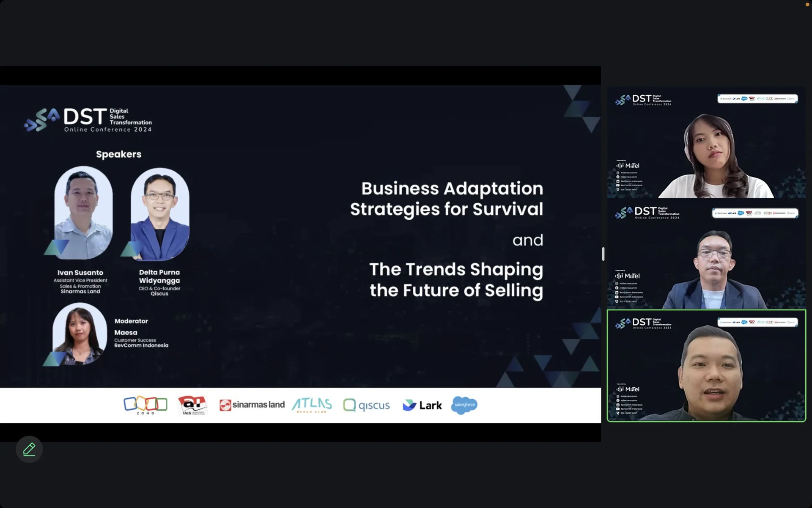Click moderator Maesa's photo
This screenshot has width=812, height=508.
click(80, 334)
